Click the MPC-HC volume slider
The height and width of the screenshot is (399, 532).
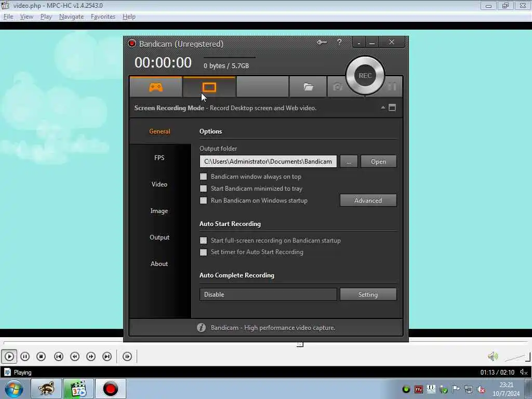coord(517,357)
